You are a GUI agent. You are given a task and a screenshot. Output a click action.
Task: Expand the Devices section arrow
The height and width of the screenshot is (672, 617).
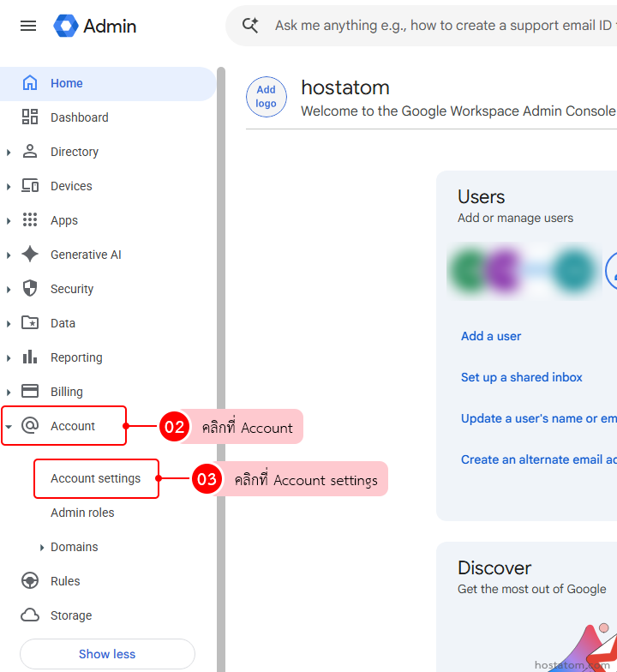coord(9,187)
